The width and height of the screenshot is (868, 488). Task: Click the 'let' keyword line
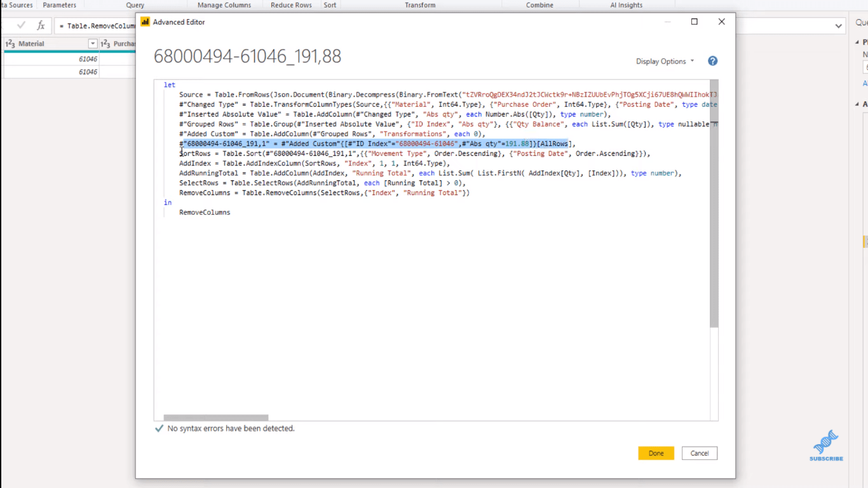pyautogui.click(x=170, y=85)
